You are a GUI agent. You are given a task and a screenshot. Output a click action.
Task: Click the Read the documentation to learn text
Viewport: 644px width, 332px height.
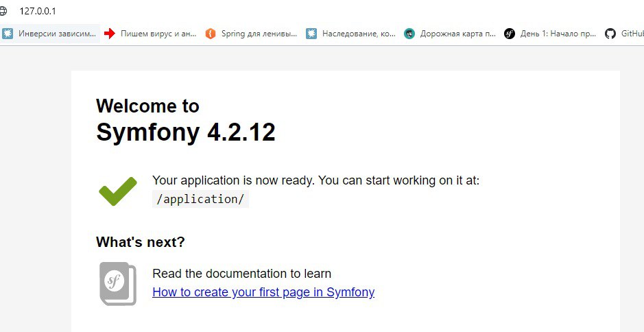pos(241,274)
